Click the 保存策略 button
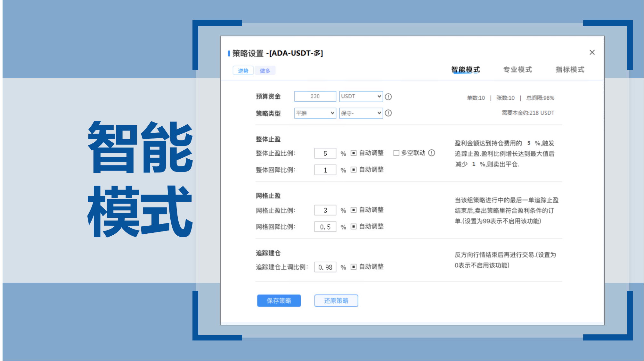The height and width of the screenshot is (361, 644). pyautogui.click(x=279, y=300)
